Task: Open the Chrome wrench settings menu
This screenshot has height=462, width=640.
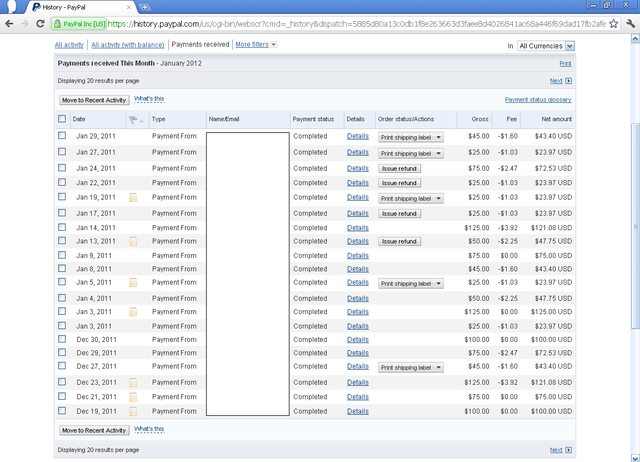Action: point(630,24)
